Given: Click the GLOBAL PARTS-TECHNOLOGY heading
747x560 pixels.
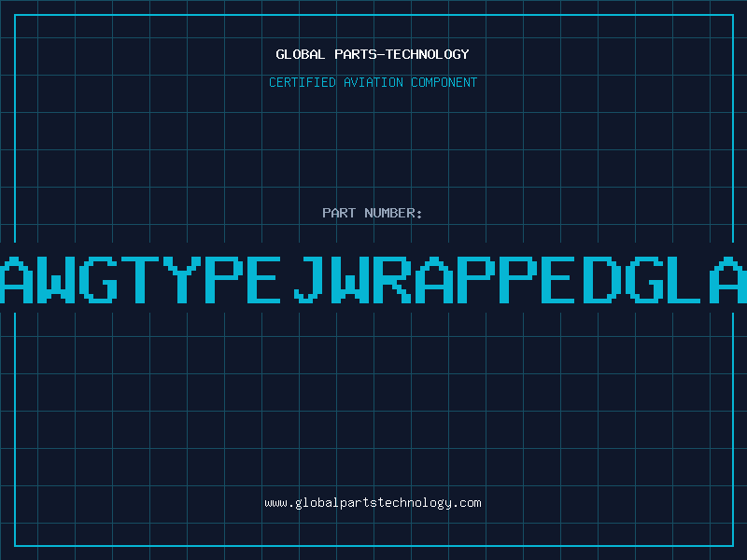Looking at the screenshot, I should tap(373, 54).
